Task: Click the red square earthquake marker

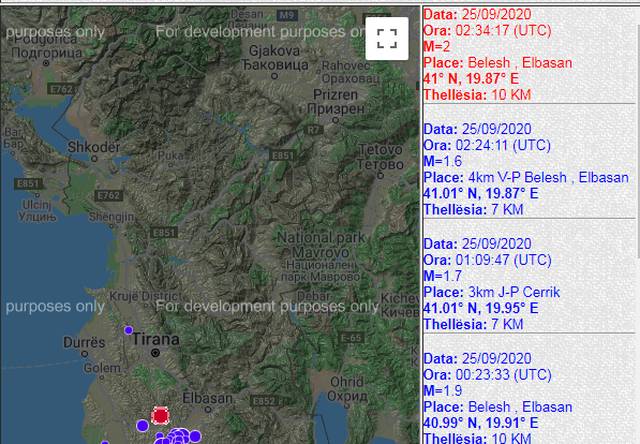Action: 160,415
